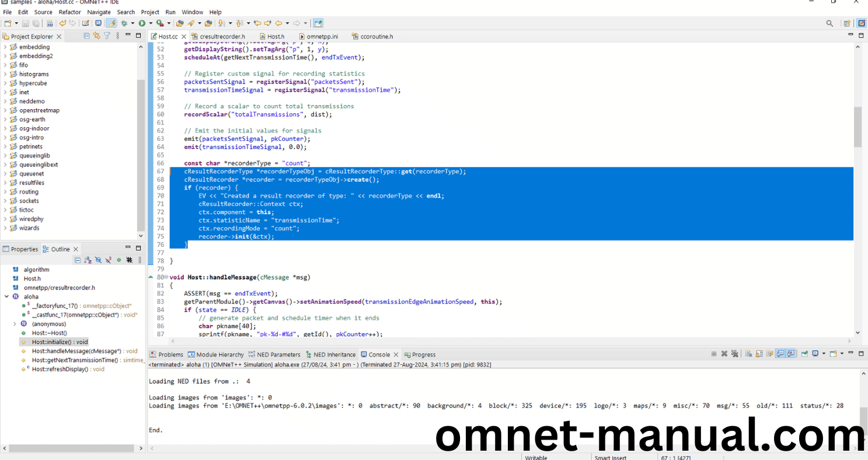Remove the terminated launch from Console

pyautogui.click(x=724, y=354)
